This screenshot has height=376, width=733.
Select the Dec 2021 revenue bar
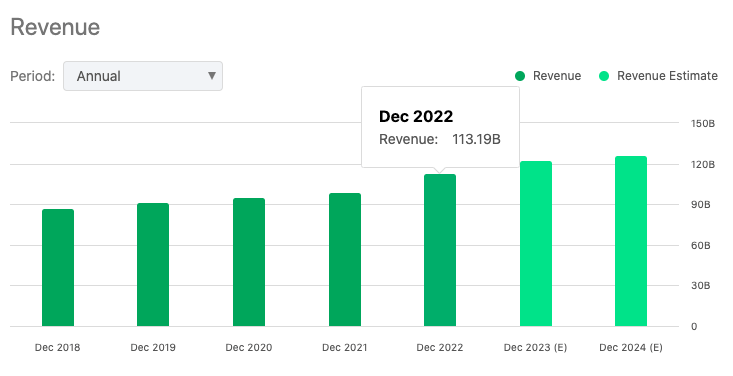tap(345, 260)
